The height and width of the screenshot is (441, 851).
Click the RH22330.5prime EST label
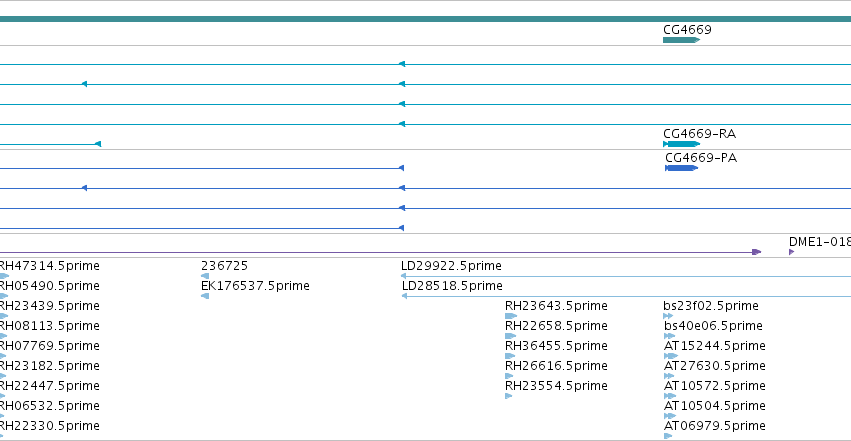click(x=50, y=426)
